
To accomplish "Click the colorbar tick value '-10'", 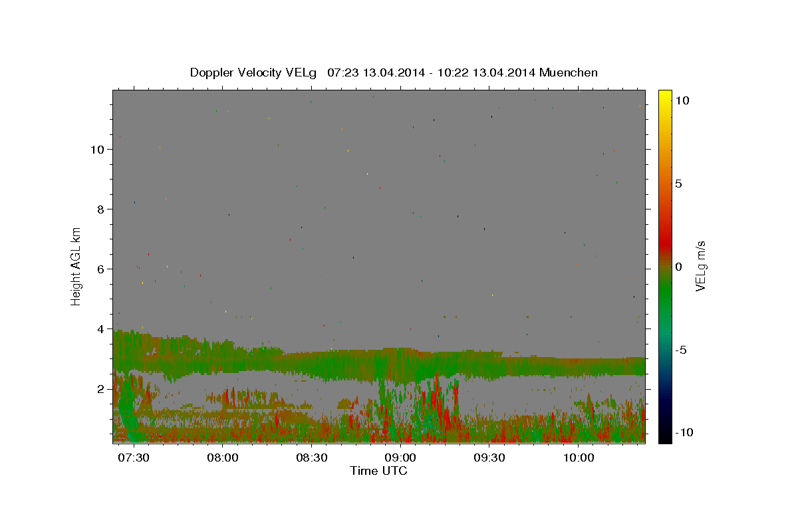I will (684, 432).
